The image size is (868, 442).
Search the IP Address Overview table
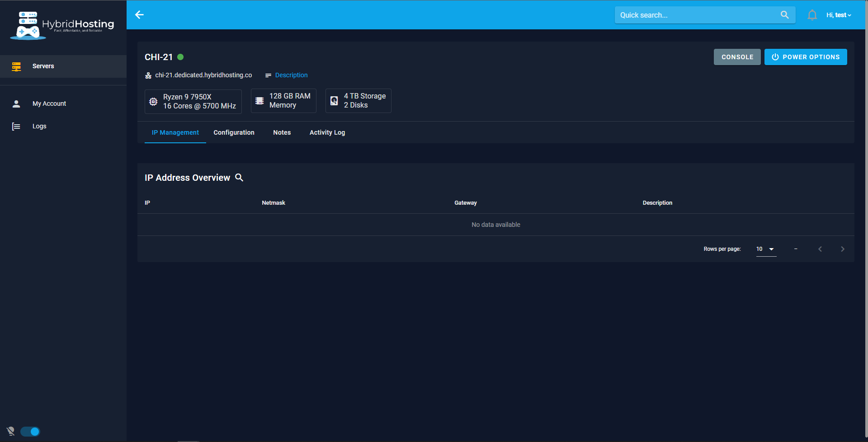tap(239, 178)
